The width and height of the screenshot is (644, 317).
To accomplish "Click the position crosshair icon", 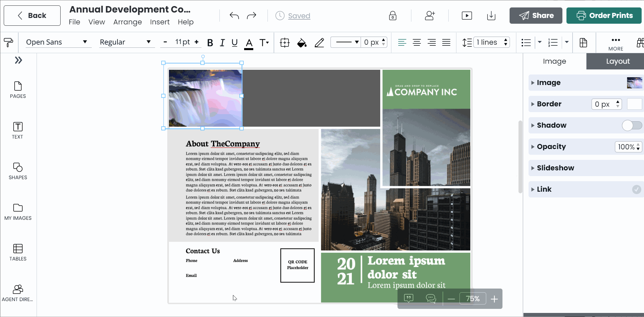I will 285,43.
